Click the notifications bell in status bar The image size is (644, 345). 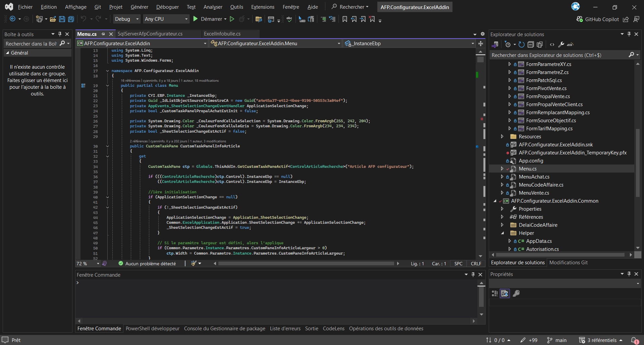[634, 340]
